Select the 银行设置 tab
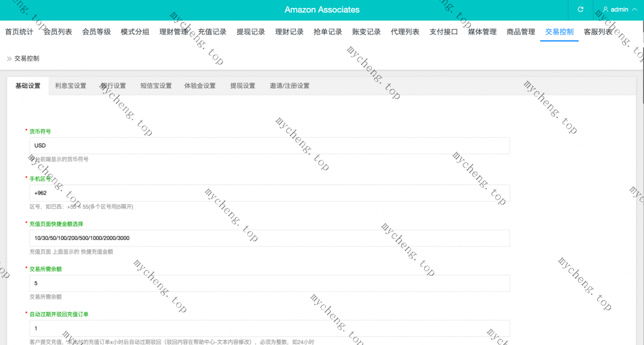This screenshot has height=345, width=644. 113,86
